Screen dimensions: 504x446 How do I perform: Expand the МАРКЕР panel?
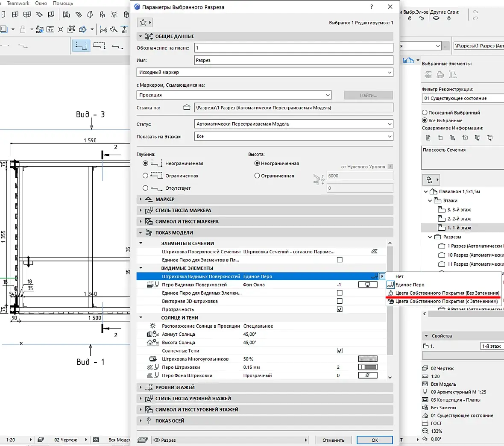click(x=265, y=199)
